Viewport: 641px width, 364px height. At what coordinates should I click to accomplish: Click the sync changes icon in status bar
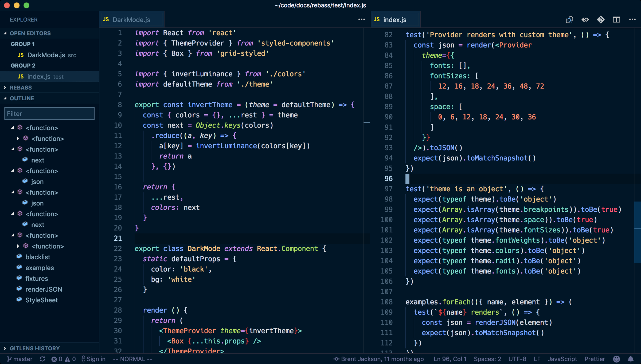[42, 359]
